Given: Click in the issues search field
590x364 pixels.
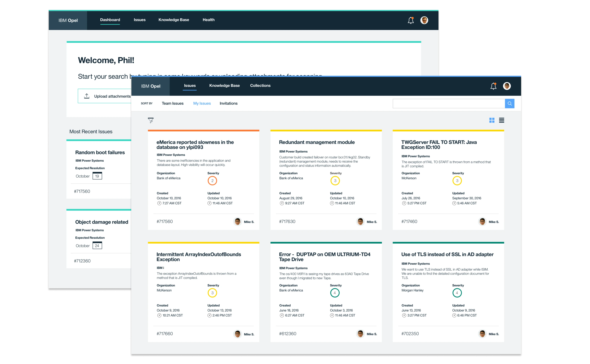Looking at the screenshot, I should click(449, 103).
